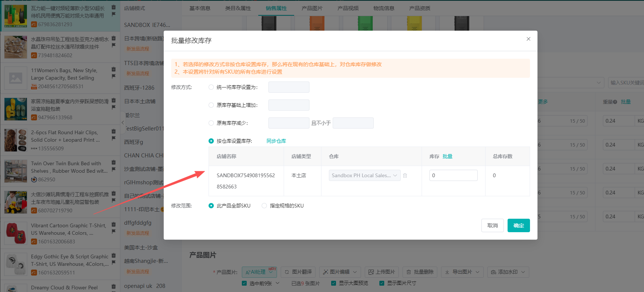Click trash icon beside the warehouse dropdown
644x292 pixels.
[x=405, y=175]
